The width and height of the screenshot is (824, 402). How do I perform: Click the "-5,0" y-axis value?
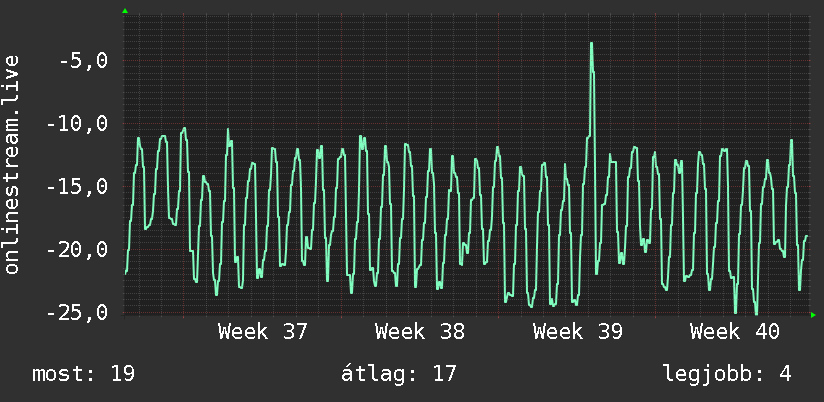84,61
